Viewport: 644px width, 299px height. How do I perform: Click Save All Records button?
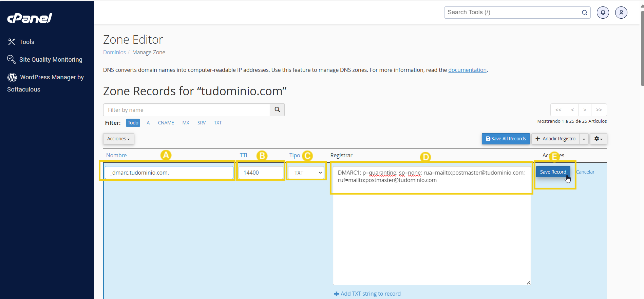[x=506, y=139]
